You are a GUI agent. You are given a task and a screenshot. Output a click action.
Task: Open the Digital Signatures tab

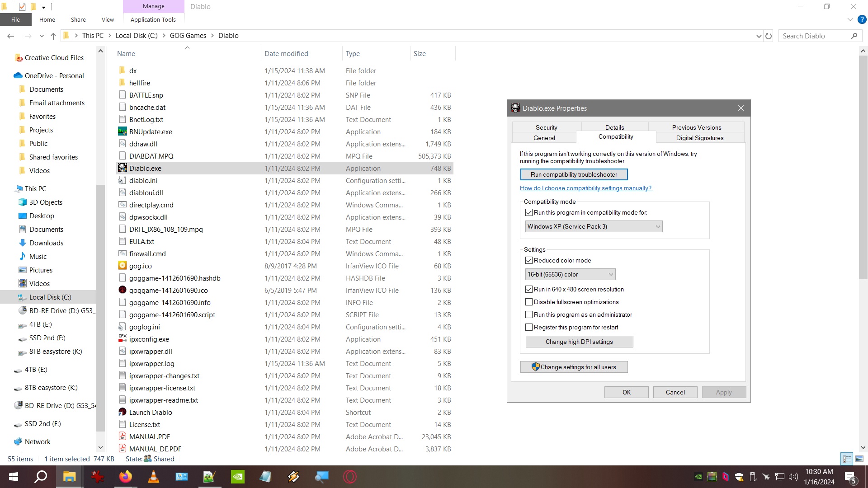click(700, 138)
